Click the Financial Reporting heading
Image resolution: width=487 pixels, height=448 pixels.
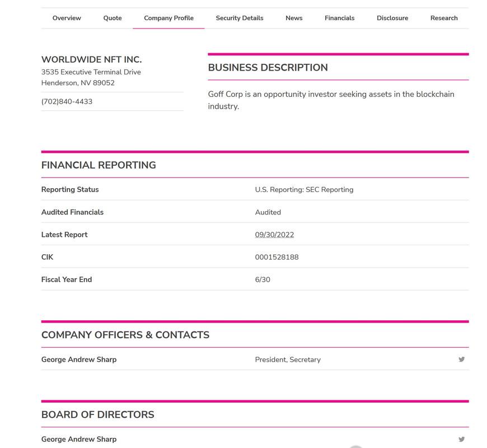point(99,165)
